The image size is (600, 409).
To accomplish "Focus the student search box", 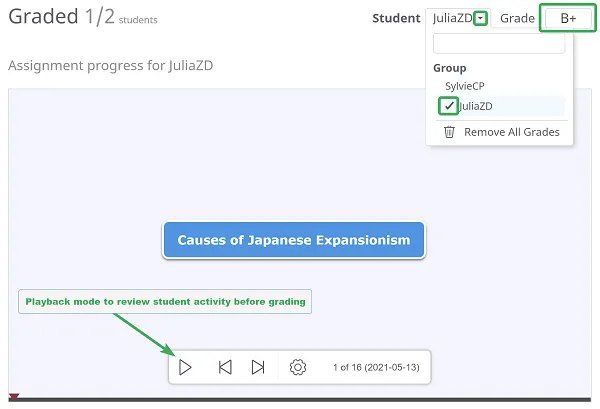I will tap(499, 44).
